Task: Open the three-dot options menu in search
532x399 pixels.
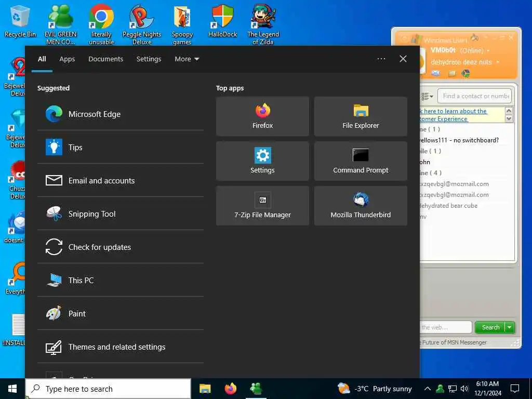Action: click(x=381, y=59)
